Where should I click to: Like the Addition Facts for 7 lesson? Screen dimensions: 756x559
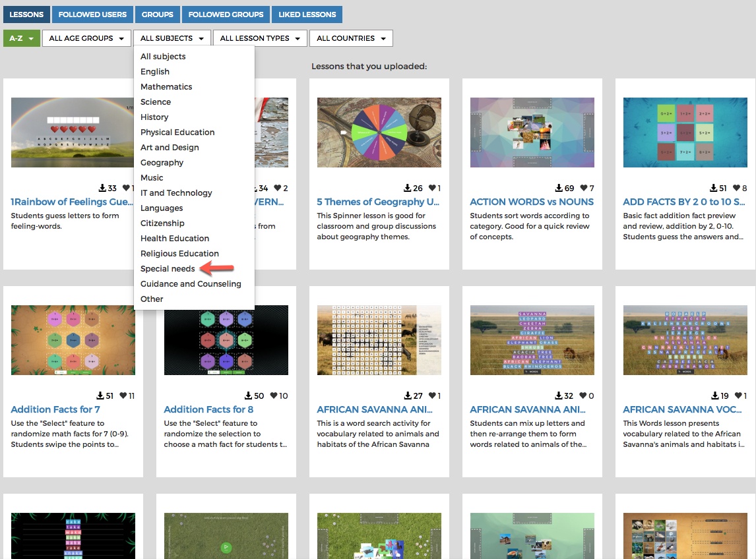tap(123, 396)
